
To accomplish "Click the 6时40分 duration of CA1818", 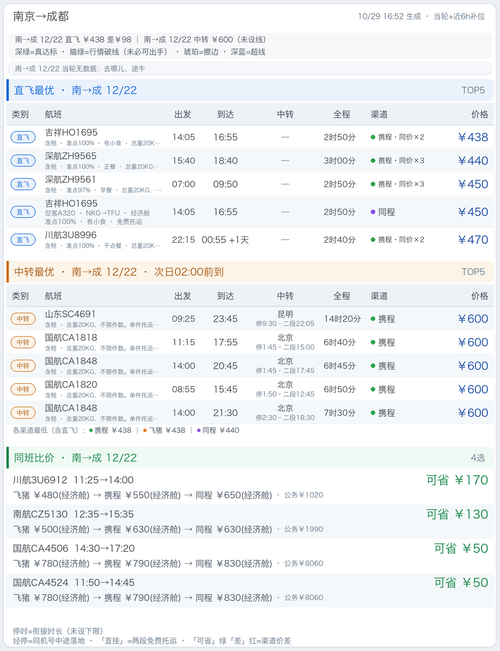I will click(339, 342).
